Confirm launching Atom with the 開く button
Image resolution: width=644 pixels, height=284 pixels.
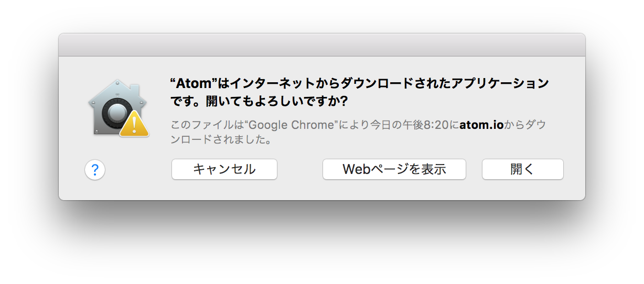pyautogui.click(x=523, y=169)
